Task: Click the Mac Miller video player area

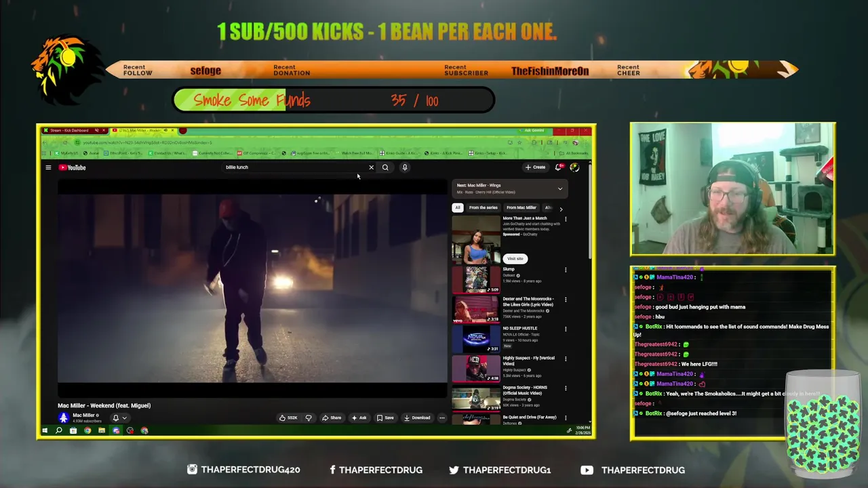Action: point(252,288)
